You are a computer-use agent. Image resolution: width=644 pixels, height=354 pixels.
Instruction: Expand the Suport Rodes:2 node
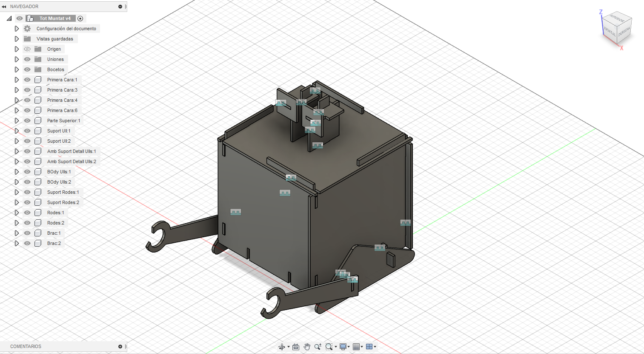17,202
